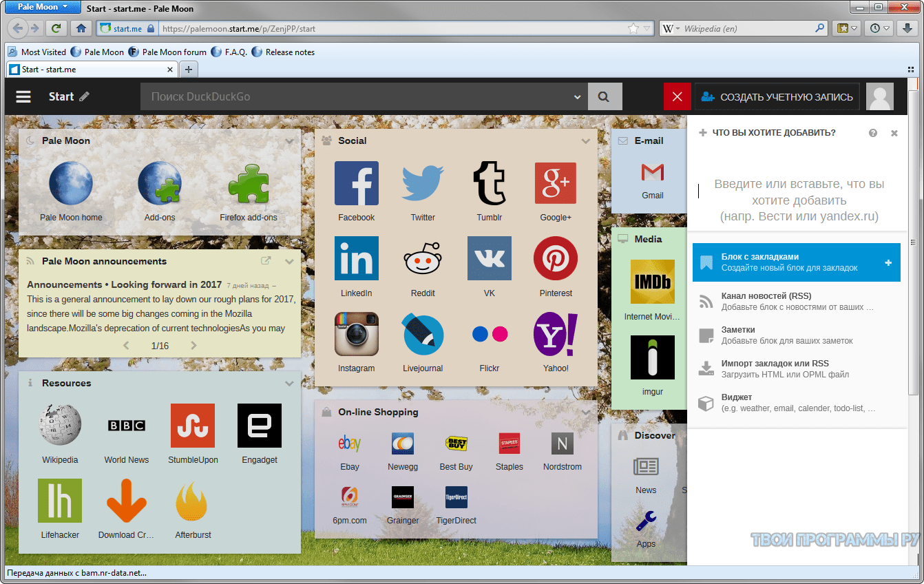
Task: Open the imgur icon
Action: (653, 357)
